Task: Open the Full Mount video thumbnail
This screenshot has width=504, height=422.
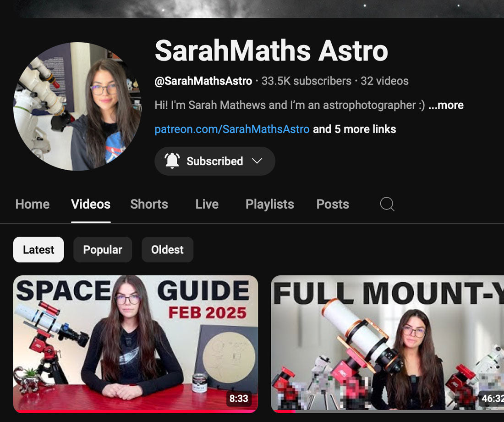Action: tap(387, 342)
